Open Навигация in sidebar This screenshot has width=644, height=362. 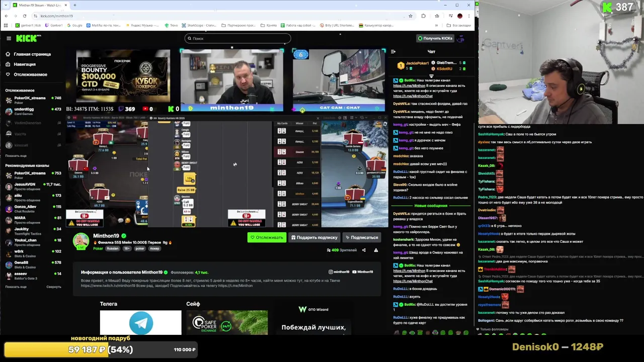point(21,64)
